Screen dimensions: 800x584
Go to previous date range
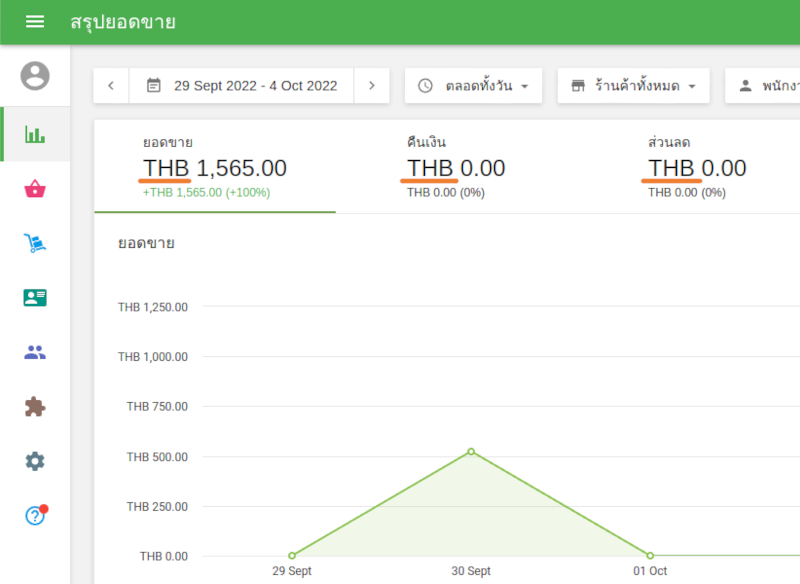(x=111, y=86)
